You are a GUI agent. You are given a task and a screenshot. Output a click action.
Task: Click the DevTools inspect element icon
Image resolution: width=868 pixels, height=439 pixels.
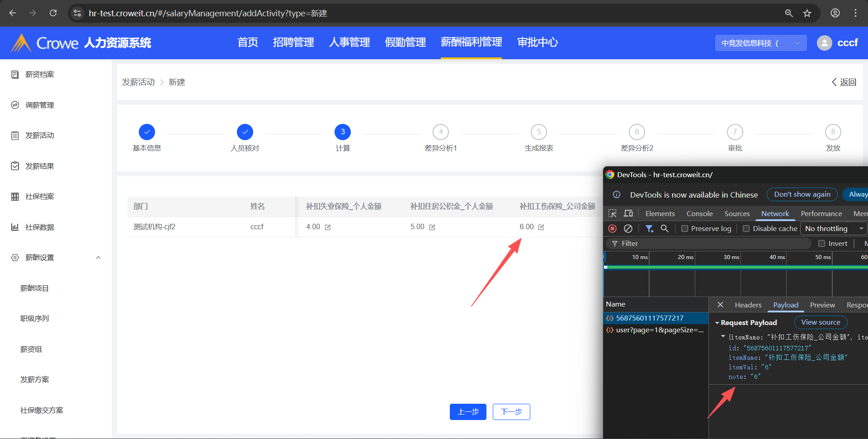[x=613, y=213]
